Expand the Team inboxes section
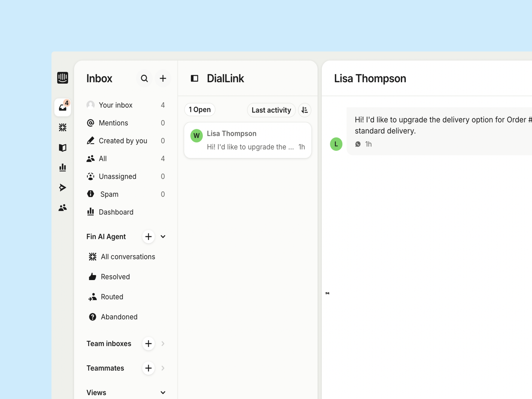The image size is (532, 399). point(163,344)
